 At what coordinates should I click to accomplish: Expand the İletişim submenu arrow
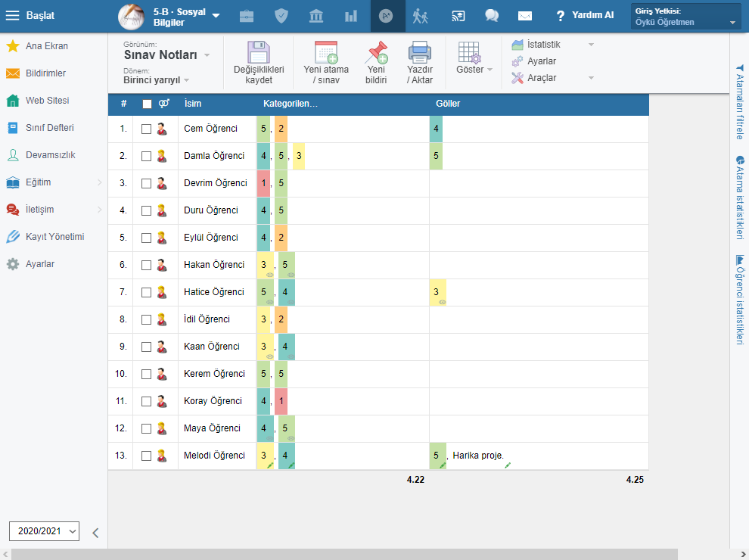click(99, 210)
